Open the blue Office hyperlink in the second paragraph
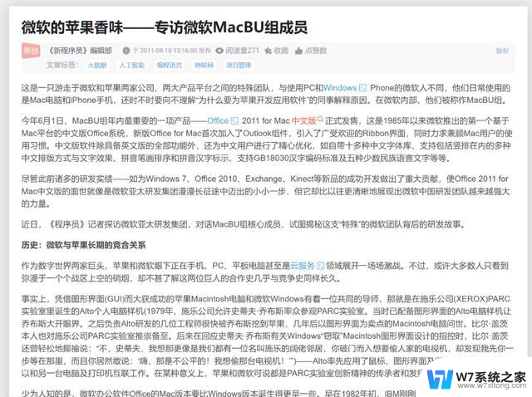 pos(218,120)
